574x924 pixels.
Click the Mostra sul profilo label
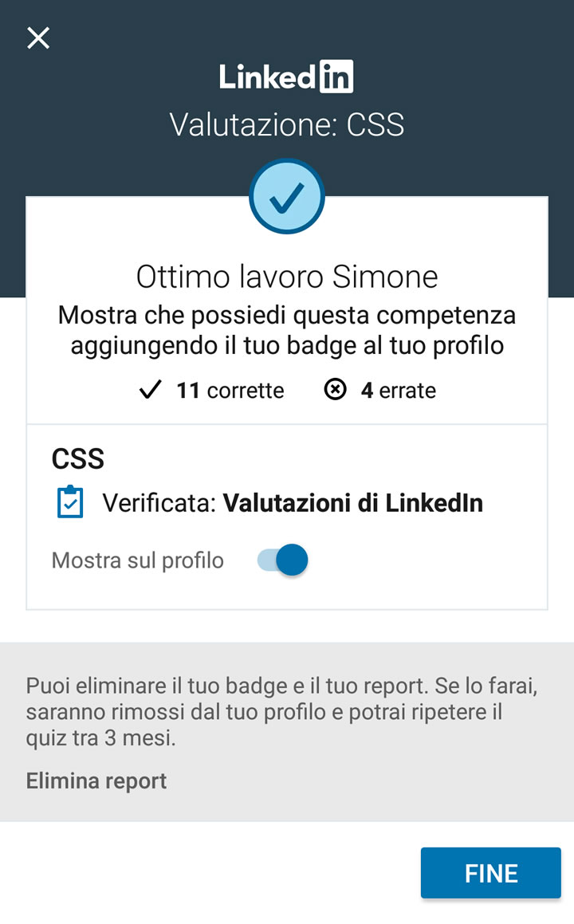137,560
